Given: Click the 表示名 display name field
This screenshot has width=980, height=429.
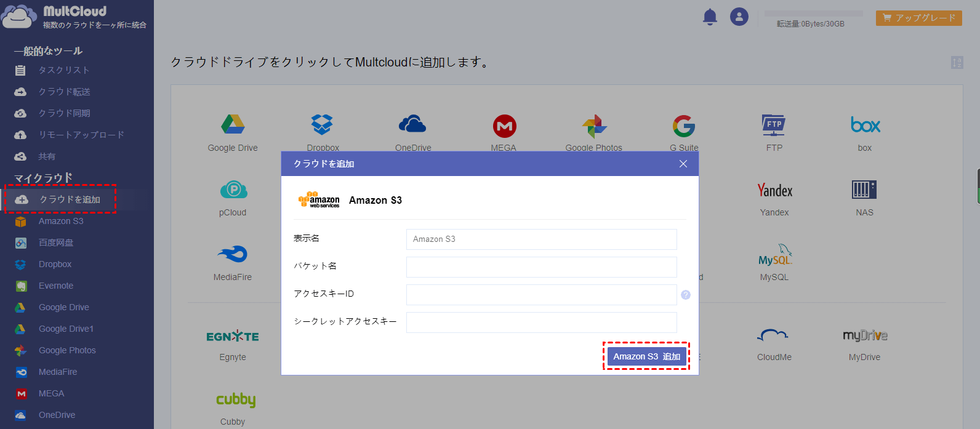Looking at the screenshot, I should coord(542,239).
